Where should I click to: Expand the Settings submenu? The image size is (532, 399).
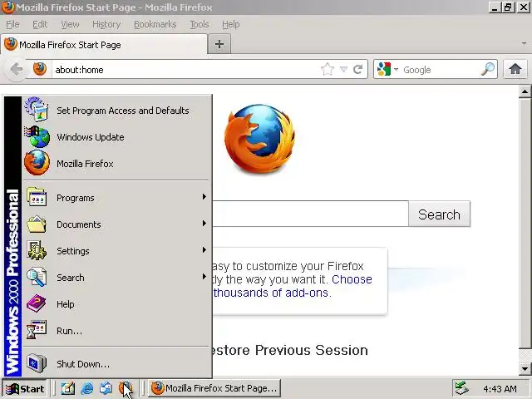click(x=117, y=251)
